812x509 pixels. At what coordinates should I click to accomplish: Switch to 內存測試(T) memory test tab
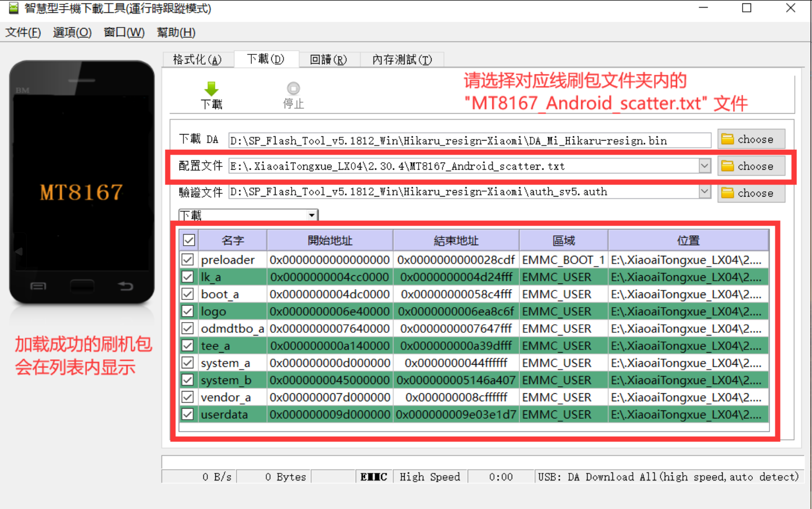pos(401,59)
